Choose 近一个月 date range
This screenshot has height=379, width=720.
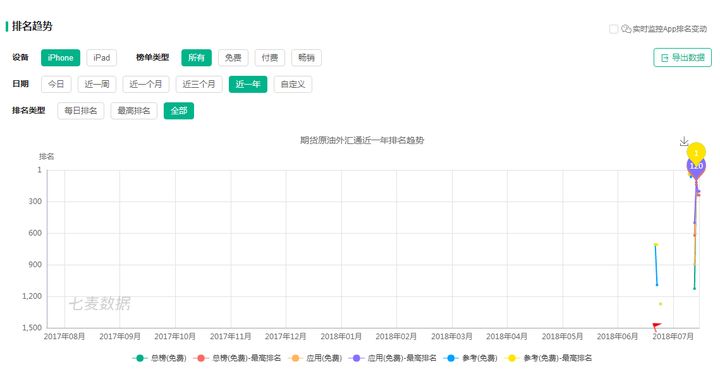pyautogui.click(x=146, y=84)
